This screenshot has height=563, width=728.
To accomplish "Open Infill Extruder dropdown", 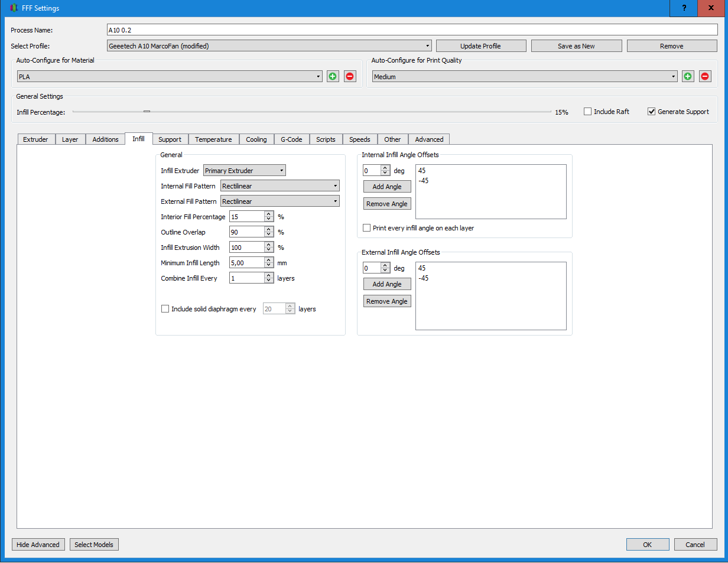I will (245, 171).
